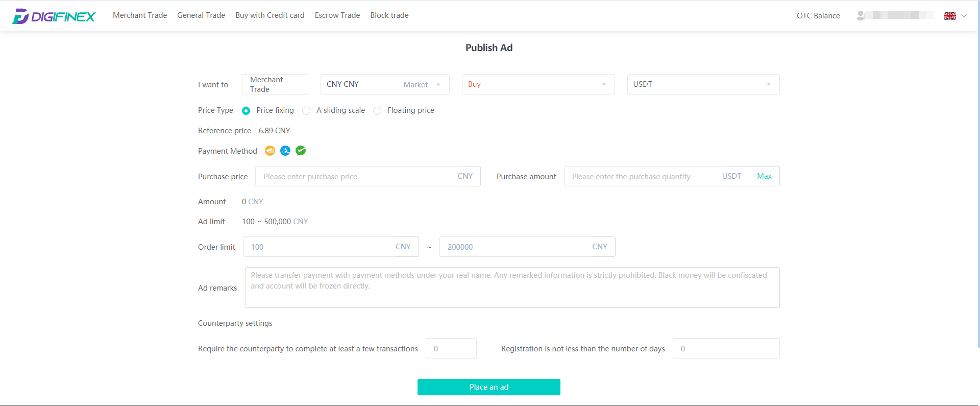Expand the Buy trade direction dropdown

point(538,84)
